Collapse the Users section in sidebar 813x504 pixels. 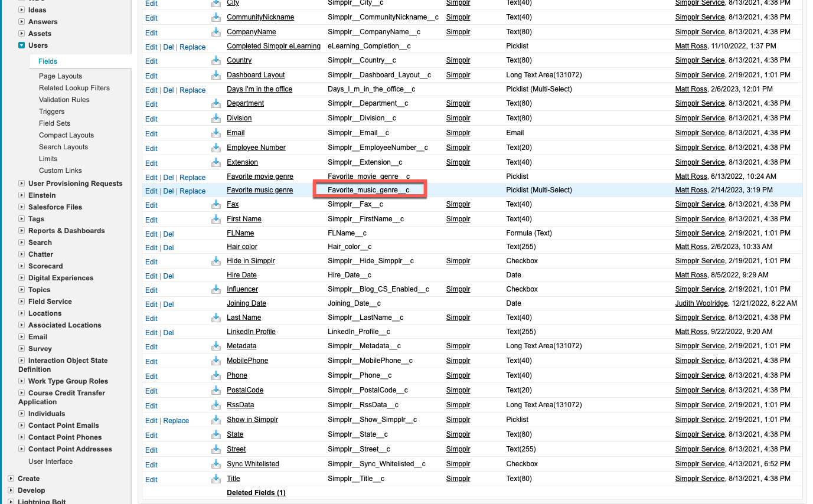(22, 45)
